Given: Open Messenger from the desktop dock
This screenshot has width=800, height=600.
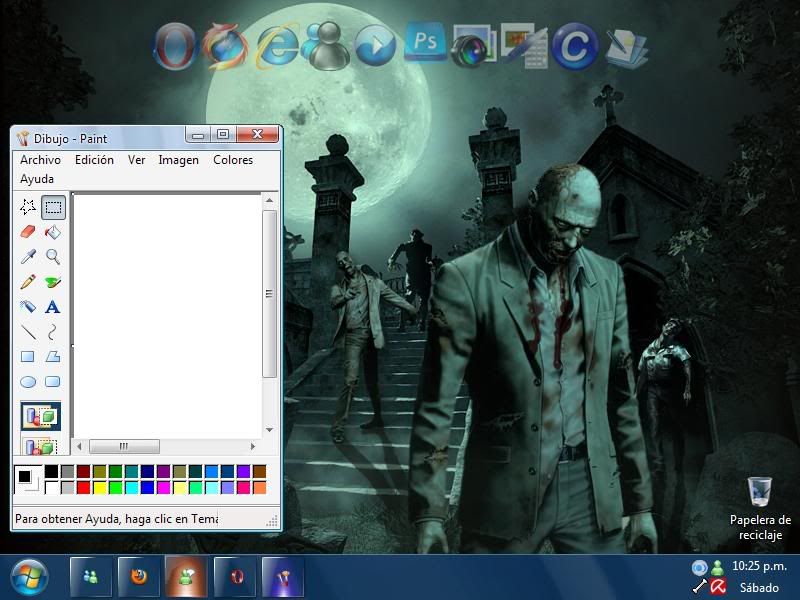Looking at the screenshot, I should [x=326, y=46].
